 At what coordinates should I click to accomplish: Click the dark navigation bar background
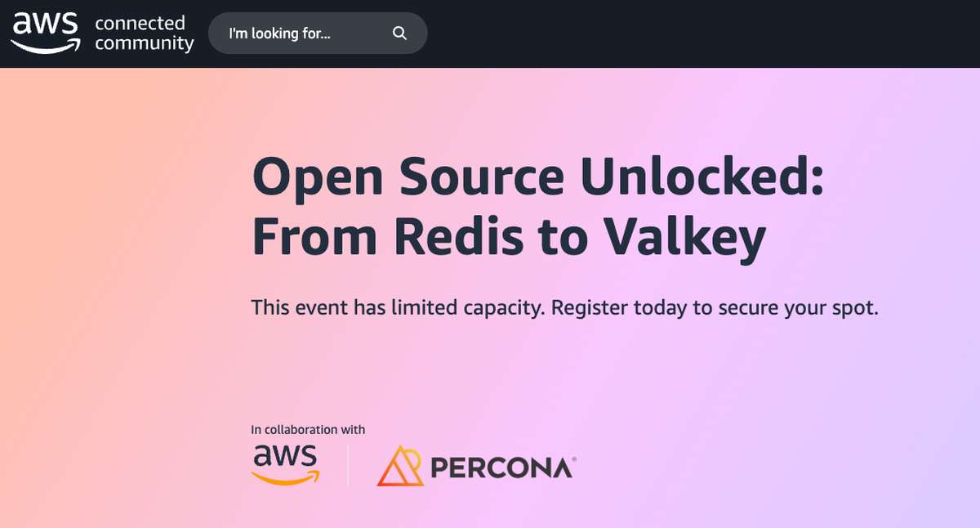pos(653,34)
